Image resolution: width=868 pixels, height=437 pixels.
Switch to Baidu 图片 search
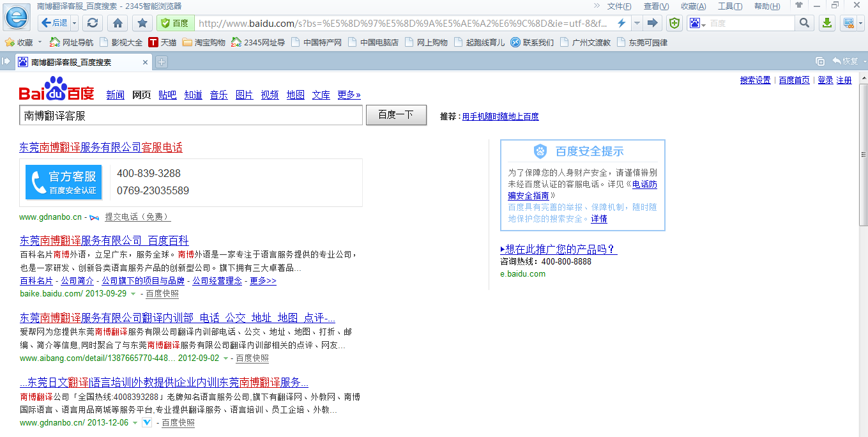pyautogui.click(x=245, y=95)
